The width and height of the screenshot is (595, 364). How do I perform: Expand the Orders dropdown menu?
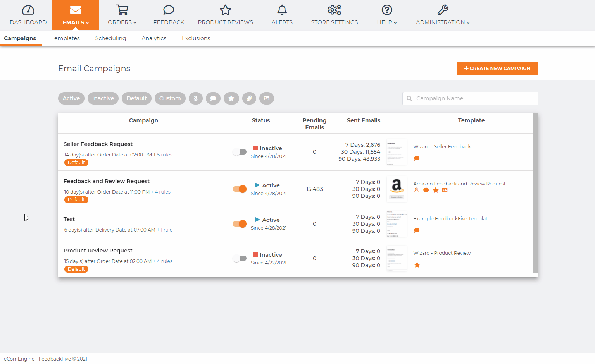point(122,15)
